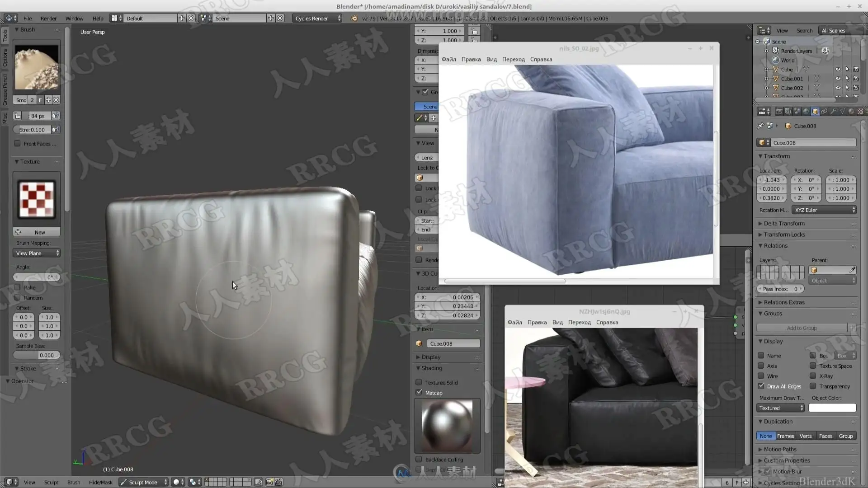Click the eyedropper icon in Parent field

point(852,270)
